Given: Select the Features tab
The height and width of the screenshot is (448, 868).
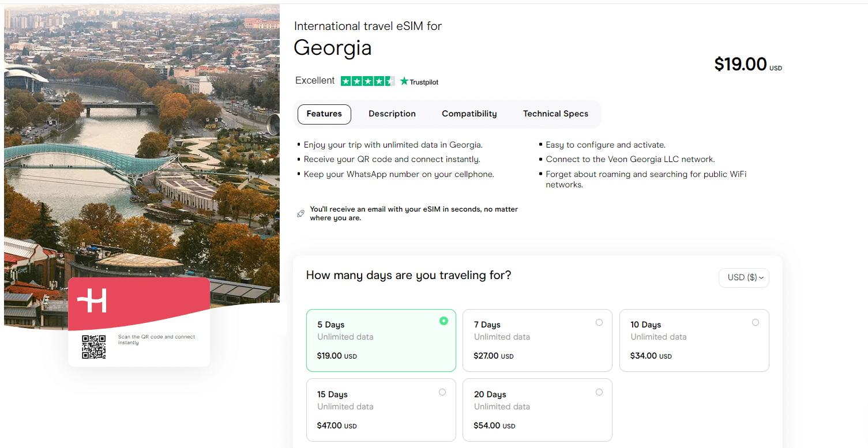Looking at the screenshot, I should pos(324,114).
